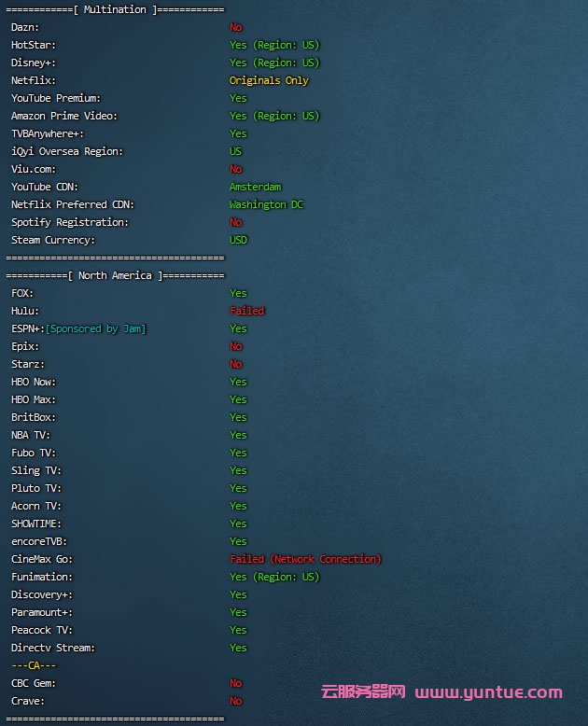The width and height of the screenshot is (588, 726).
Task: Click the Disney+ 'Yes (Region: US)' result
Action: pyautogui.click(x=274, y=63)
